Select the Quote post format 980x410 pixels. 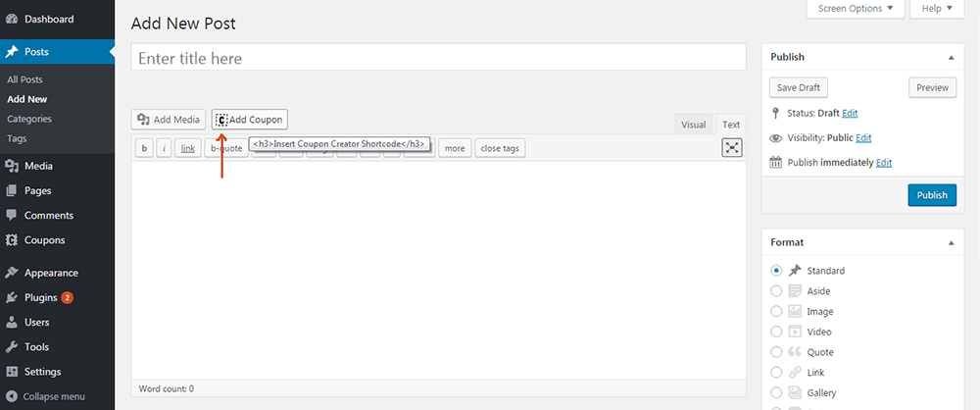[777, 352]
